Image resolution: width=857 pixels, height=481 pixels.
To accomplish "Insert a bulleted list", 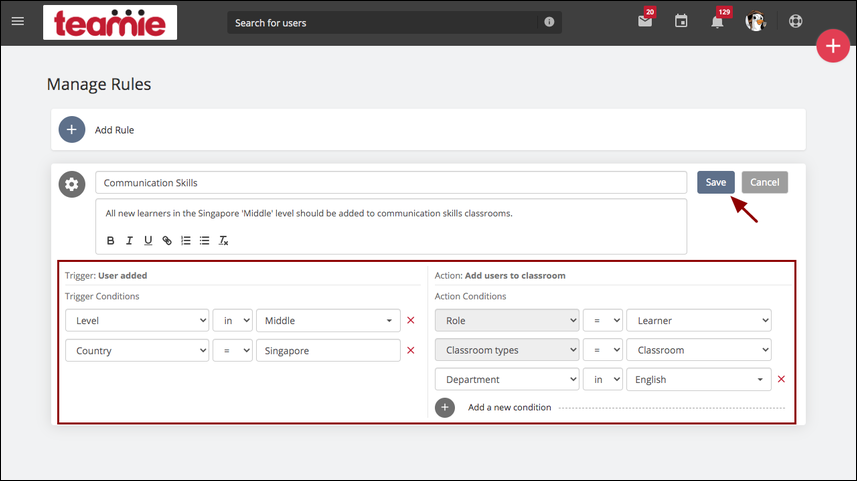I will [204, 240].
